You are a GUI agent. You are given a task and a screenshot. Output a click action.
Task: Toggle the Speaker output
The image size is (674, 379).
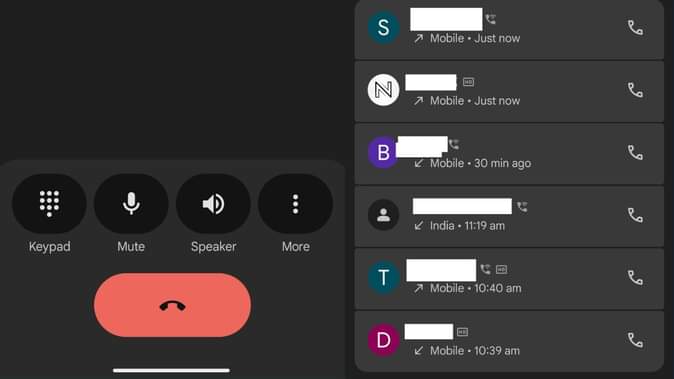pos(213,204)
